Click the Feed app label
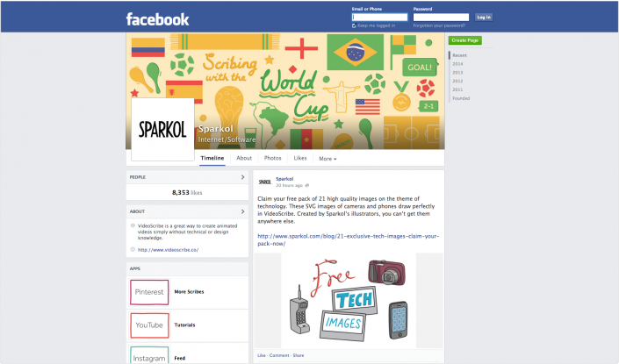Screen dimensions: 619x364 (x=180, y=359)
